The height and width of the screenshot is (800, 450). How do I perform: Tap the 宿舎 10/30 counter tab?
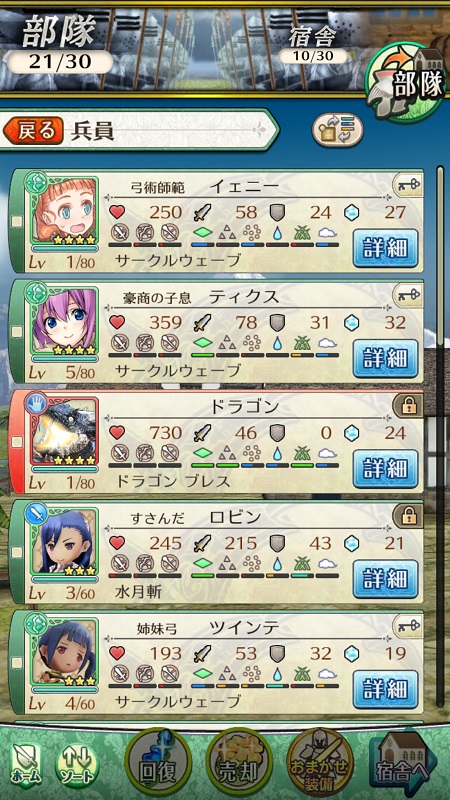point(313,45)
